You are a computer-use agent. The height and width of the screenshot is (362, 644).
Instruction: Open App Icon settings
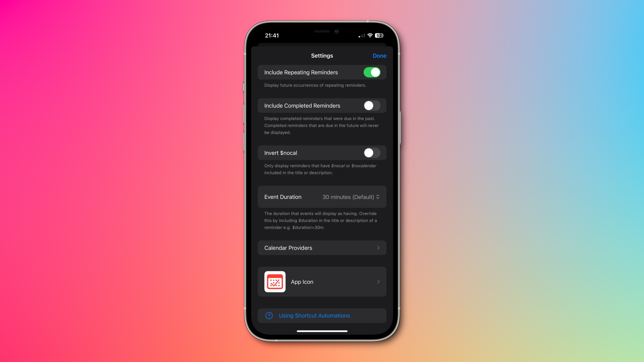(x=322, y=282)
